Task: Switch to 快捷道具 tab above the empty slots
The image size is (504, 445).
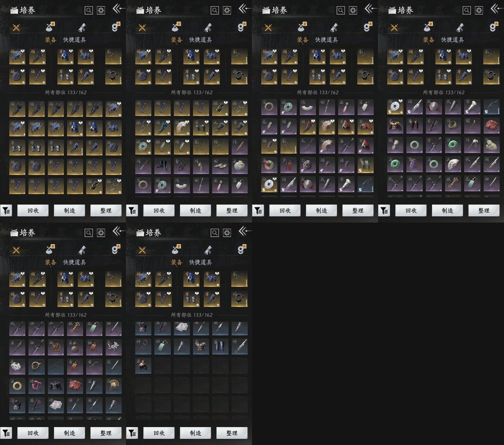Action: [x=200, y=262]
